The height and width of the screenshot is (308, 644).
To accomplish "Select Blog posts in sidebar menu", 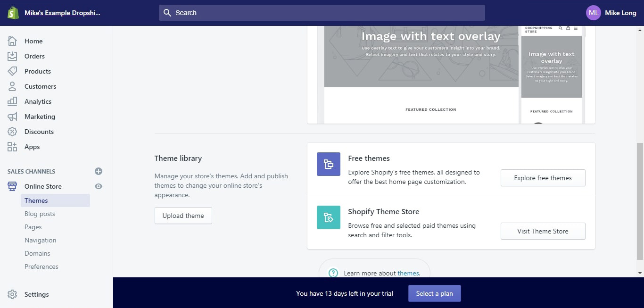I will (40, 214).
